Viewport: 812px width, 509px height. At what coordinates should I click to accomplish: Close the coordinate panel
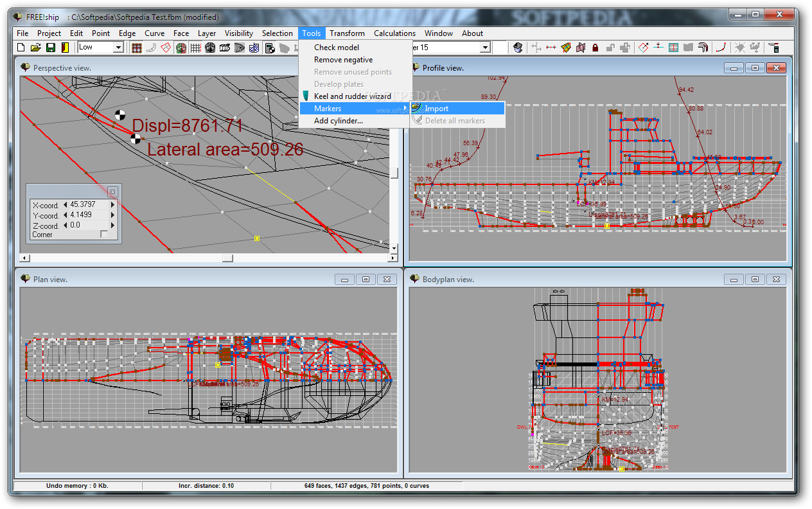pos(112,192)
